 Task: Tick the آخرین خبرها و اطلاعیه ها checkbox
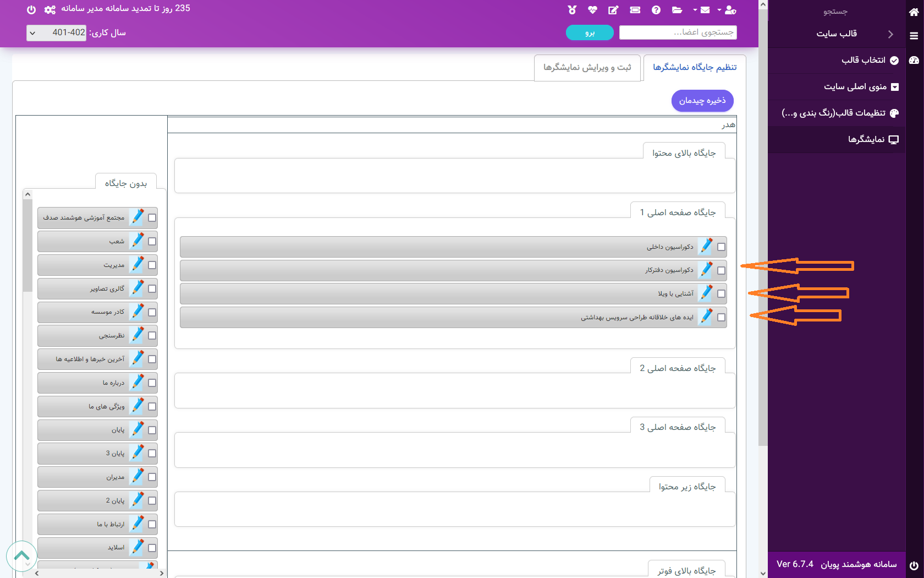[152, 359]
